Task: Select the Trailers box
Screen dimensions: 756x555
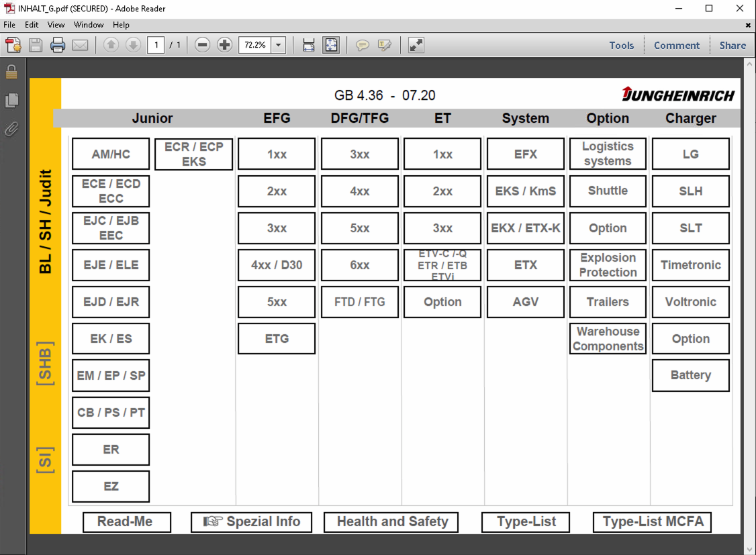Action: (608, 302)
